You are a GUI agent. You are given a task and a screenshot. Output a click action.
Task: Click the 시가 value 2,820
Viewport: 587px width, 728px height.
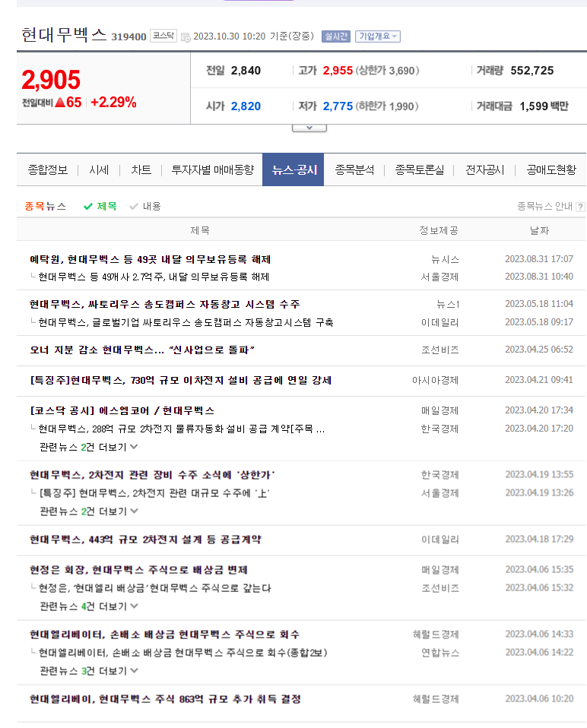246,106
